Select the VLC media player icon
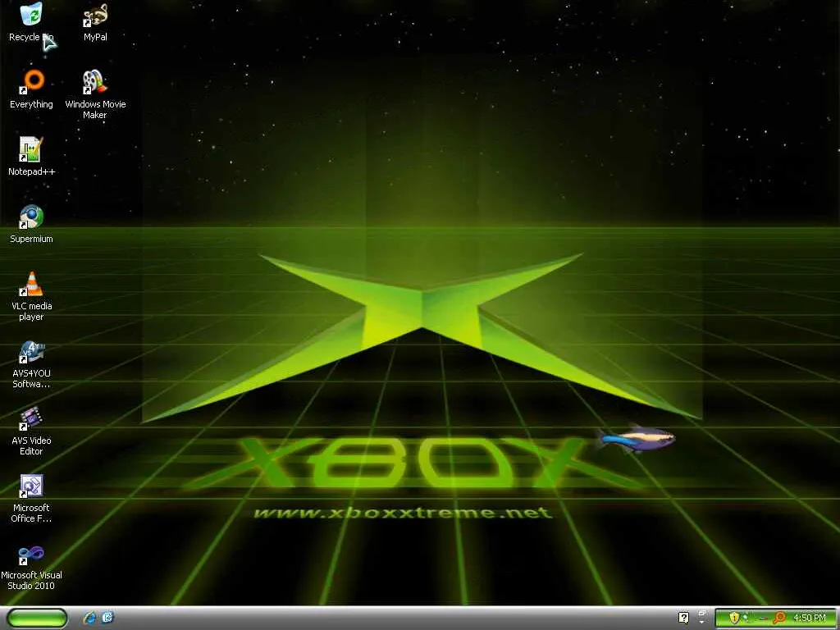Image resolution: width=840 pixels, height=630 pixels. point(31,296)
